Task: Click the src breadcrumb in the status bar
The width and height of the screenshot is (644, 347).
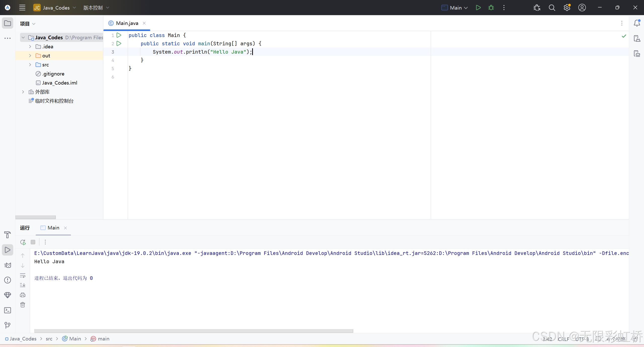Action: 49,339
